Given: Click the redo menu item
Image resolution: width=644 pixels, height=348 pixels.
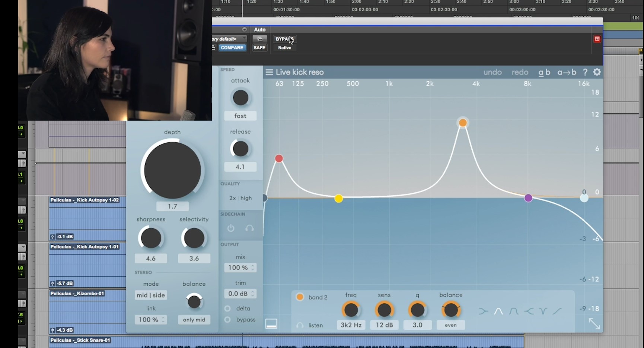Looking at the screenshot, I should [x=520, y=72].
